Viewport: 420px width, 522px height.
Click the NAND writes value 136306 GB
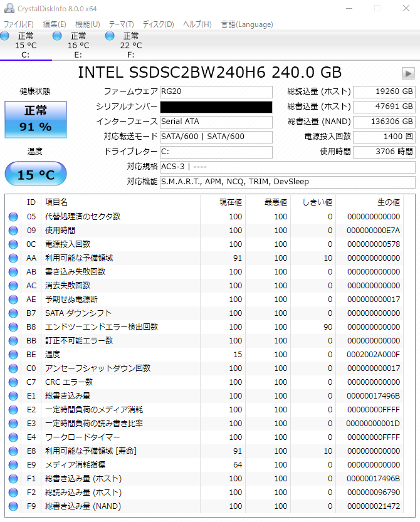point(384,122)
